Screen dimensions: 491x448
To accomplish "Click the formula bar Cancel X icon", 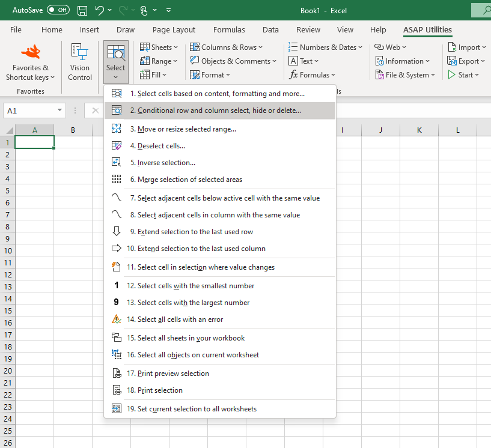I will point(96,110).
